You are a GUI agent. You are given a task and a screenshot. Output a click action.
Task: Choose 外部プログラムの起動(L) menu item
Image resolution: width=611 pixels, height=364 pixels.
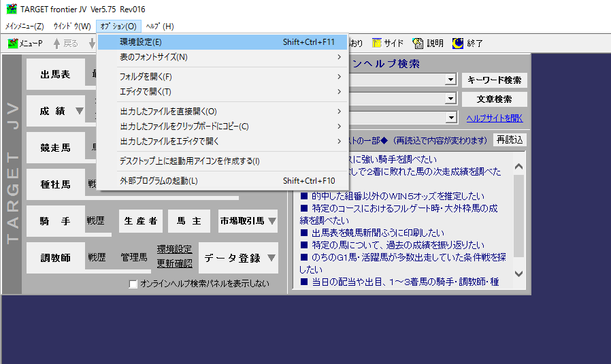click(223, 181)
